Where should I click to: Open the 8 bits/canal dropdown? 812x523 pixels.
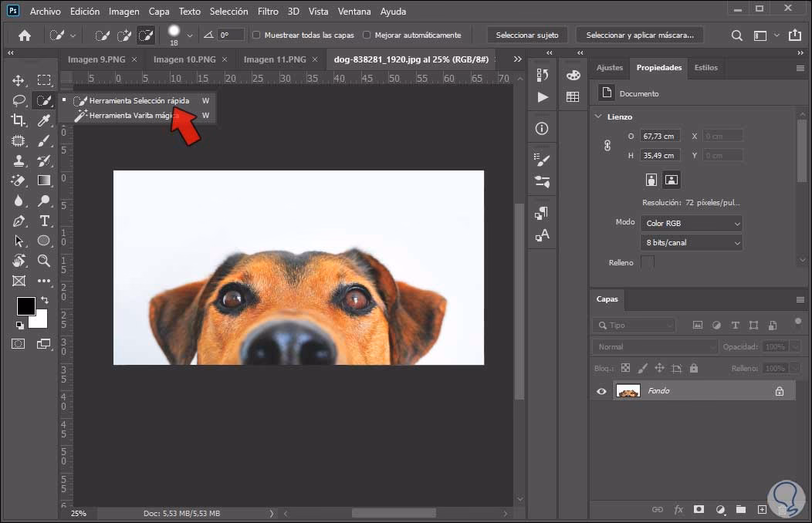(691, 242)
